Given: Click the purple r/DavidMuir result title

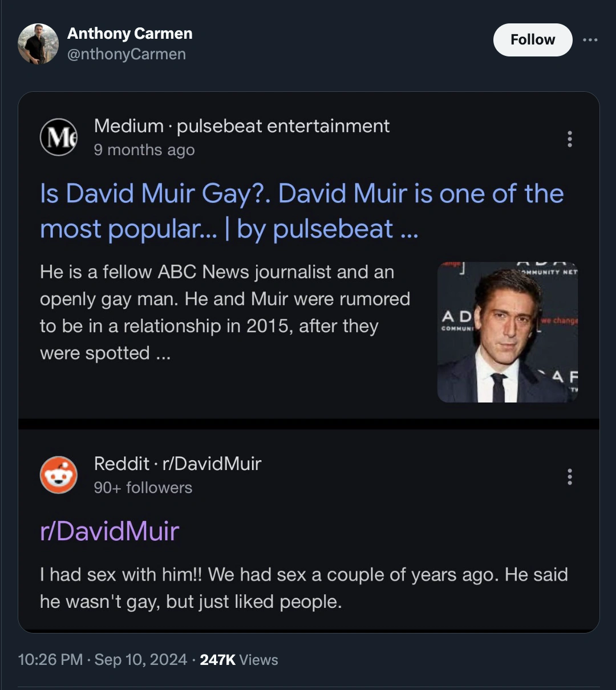Looking at the screenshot, I should [x=110, y=531].
